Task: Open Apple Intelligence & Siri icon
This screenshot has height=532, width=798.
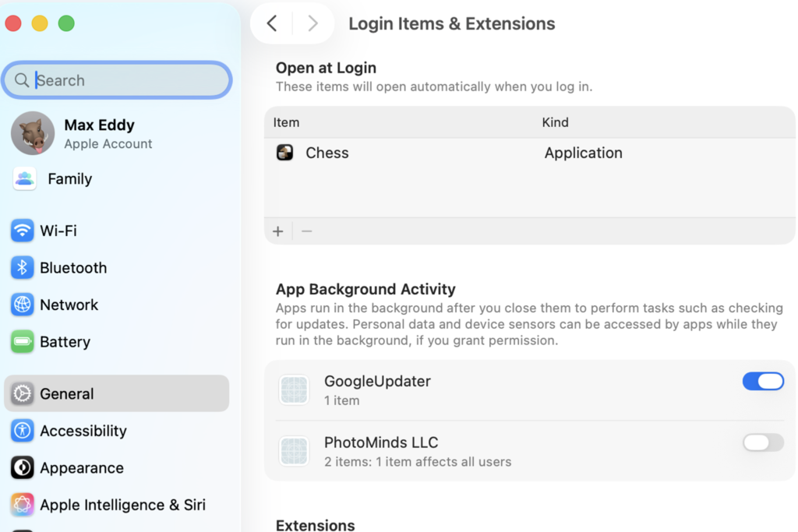Action: tap(23, 505)
